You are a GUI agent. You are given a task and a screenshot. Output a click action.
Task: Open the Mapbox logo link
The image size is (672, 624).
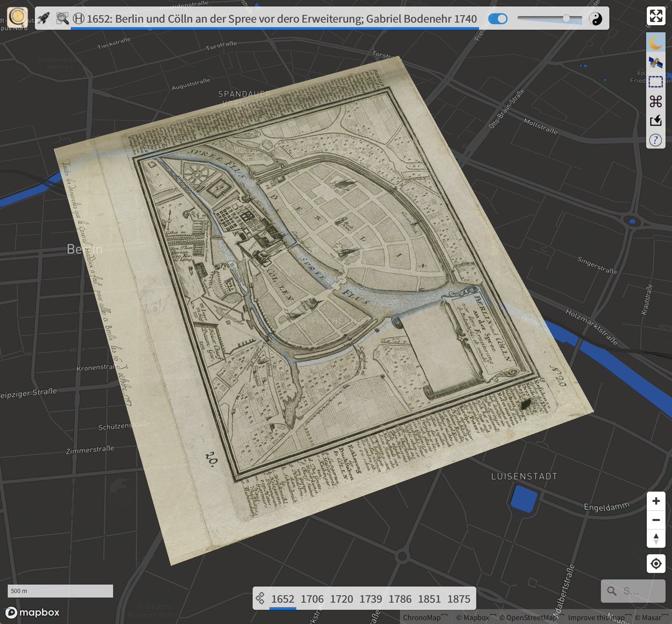(32, 612)
